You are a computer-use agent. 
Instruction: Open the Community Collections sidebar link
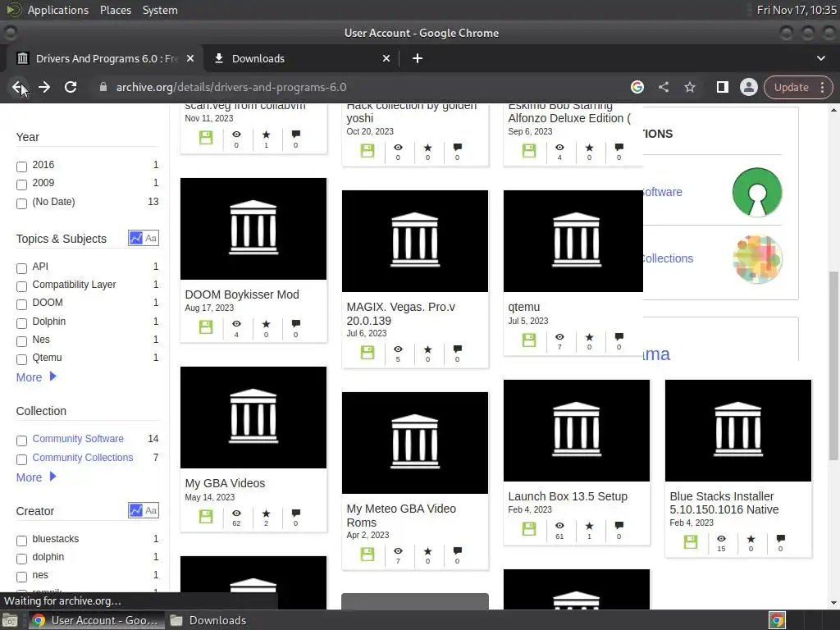83,458
